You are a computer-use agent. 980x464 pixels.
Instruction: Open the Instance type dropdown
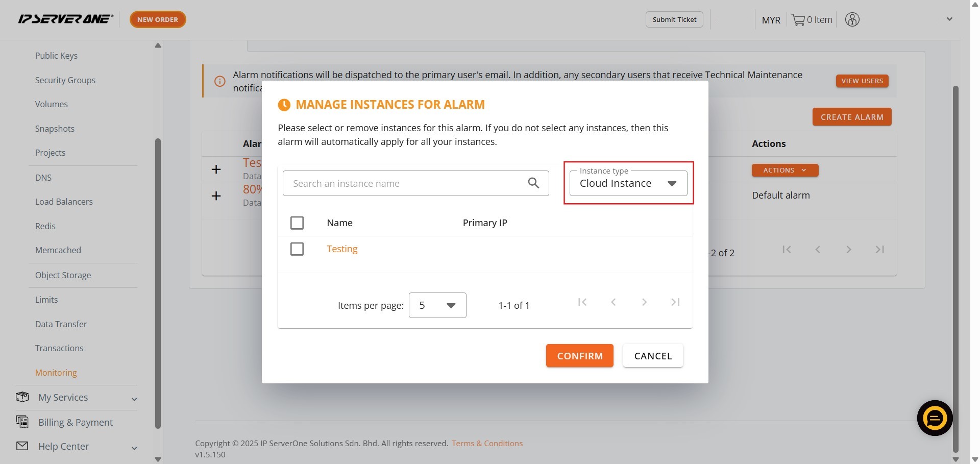pyautogui.click(x=628, y=183)
